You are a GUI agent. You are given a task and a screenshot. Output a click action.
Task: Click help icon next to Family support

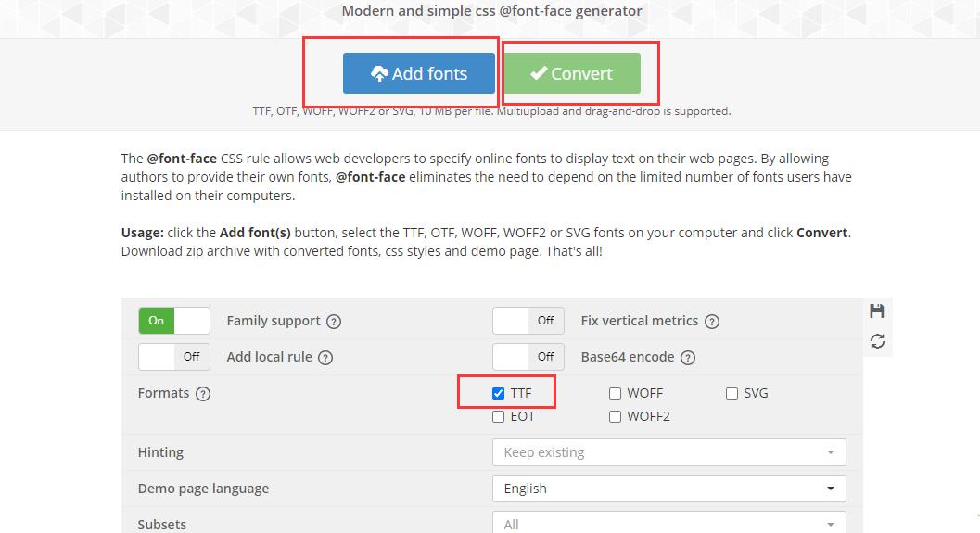tap(334, 322)
